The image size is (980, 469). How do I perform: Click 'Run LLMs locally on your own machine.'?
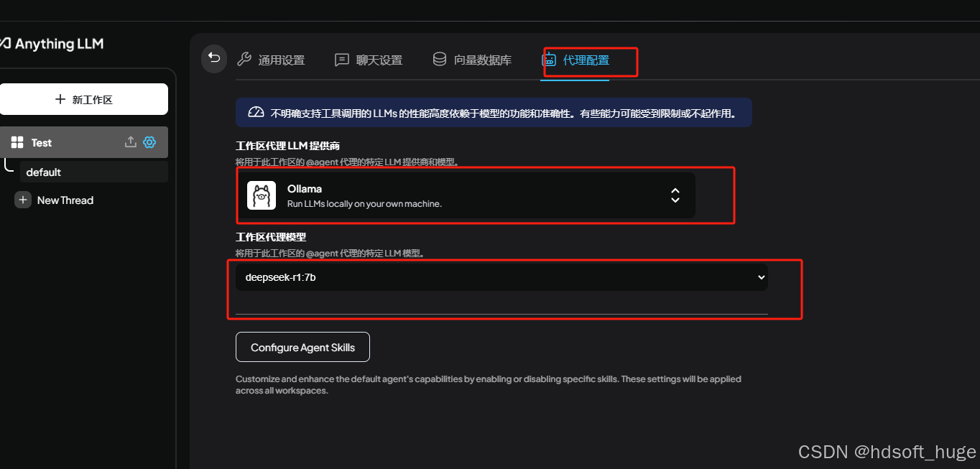pos(364,204)
